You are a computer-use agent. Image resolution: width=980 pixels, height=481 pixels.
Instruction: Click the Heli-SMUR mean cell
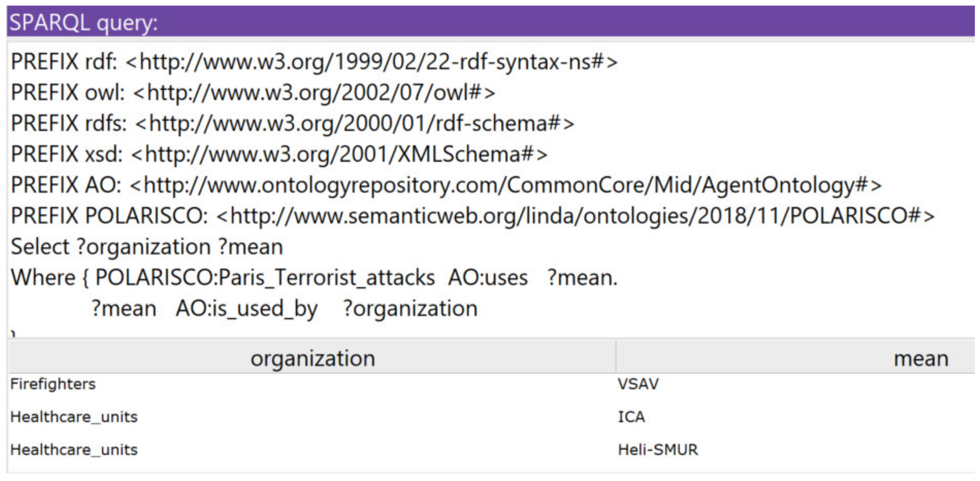658,450
